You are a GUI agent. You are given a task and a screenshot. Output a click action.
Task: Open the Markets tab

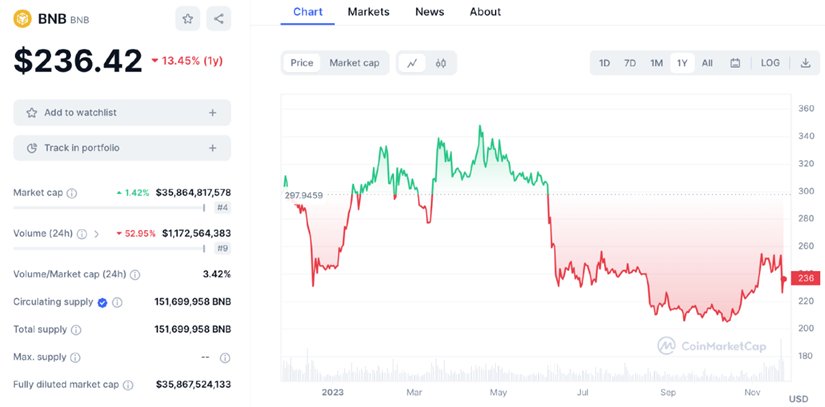[x=368, y=12]
